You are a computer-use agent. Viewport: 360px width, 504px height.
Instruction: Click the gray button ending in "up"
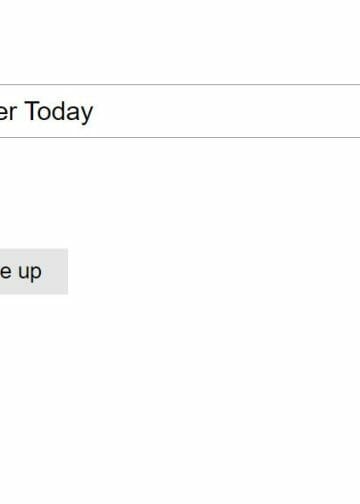pyautogui.click(x=34, y=271)
